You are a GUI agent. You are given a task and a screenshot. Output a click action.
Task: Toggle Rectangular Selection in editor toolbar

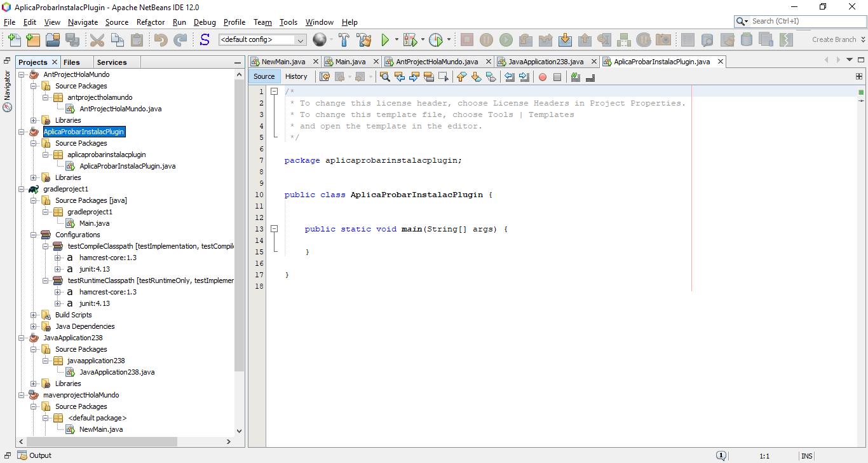point(443,77)
